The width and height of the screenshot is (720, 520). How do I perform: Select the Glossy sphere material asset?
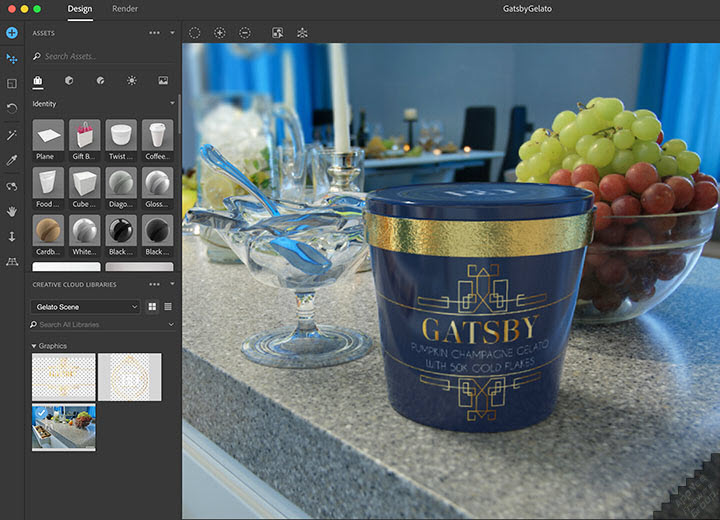point(158,187)
